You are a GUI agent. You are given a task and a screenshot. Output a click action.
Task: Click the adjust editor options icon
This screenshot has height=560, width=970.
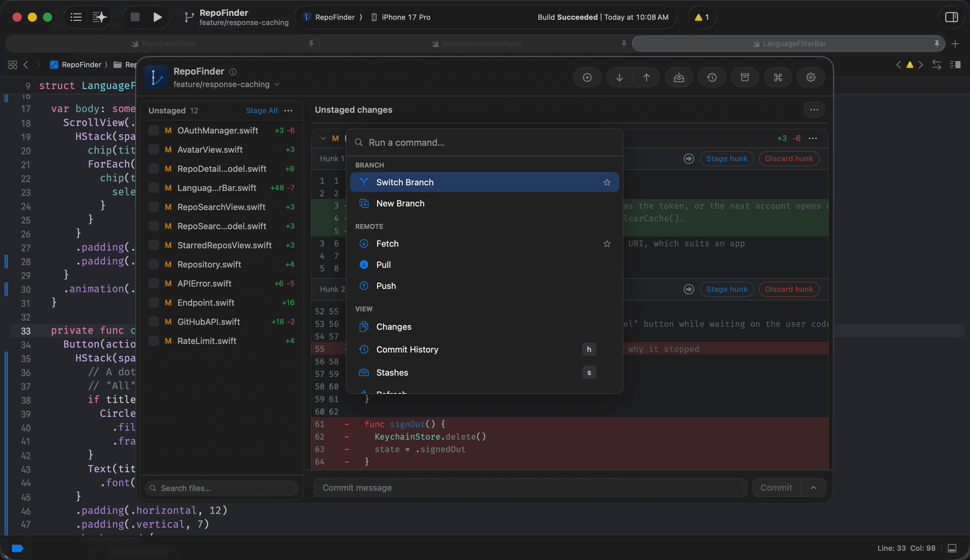[955, 65]
